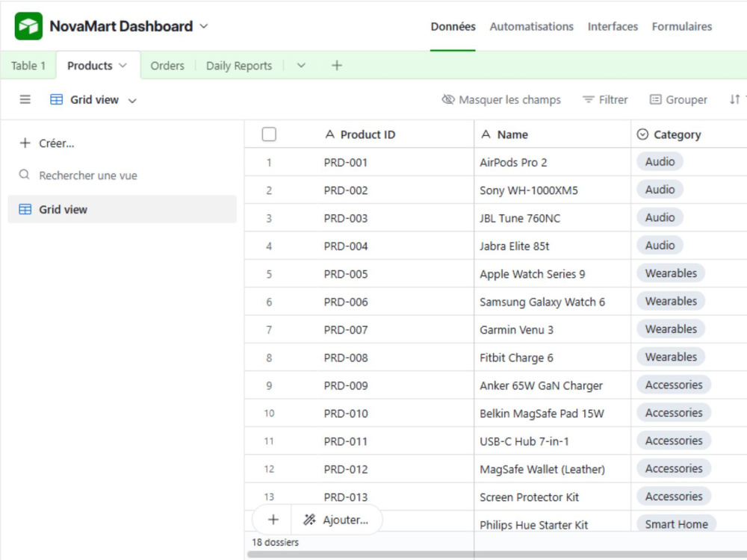Click the Category single-select field type icon
The height and width of the screenshot is (560, 747).
coord(642,134)
